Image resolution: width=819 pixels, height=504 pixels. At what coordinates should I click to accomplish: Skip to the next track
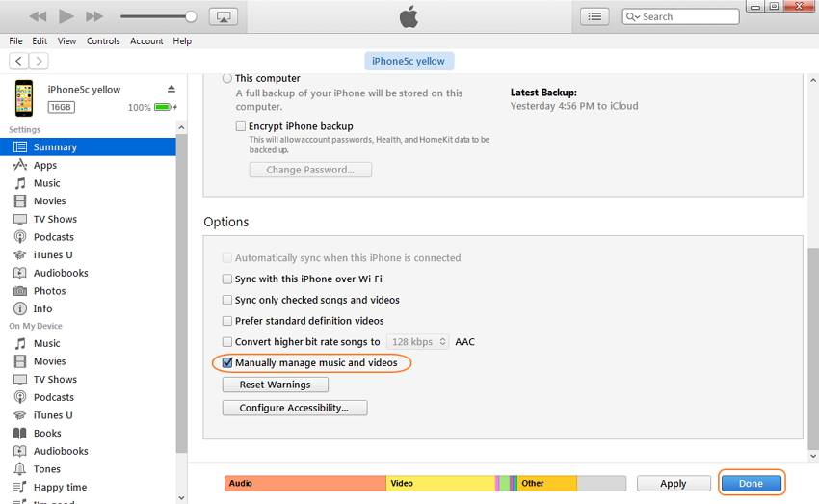(x=93, y=16)
